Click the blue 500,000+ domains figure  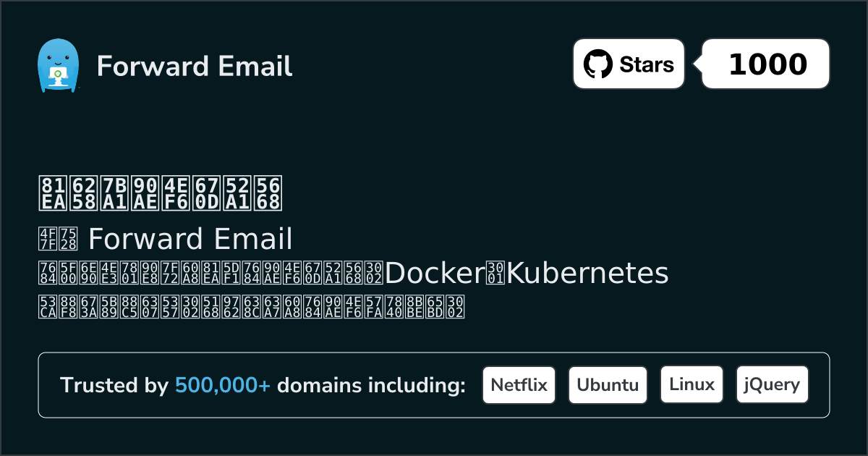pos(223,386)
